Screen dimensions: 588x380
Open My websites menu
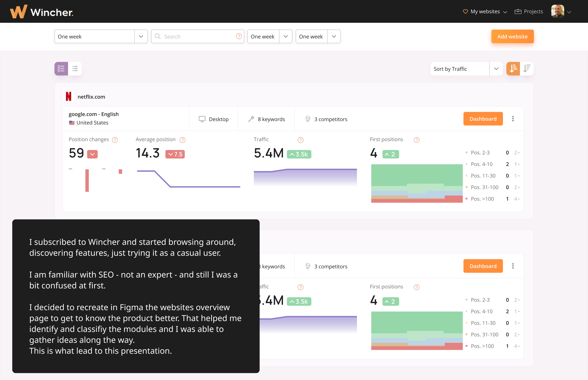[485, 12]
